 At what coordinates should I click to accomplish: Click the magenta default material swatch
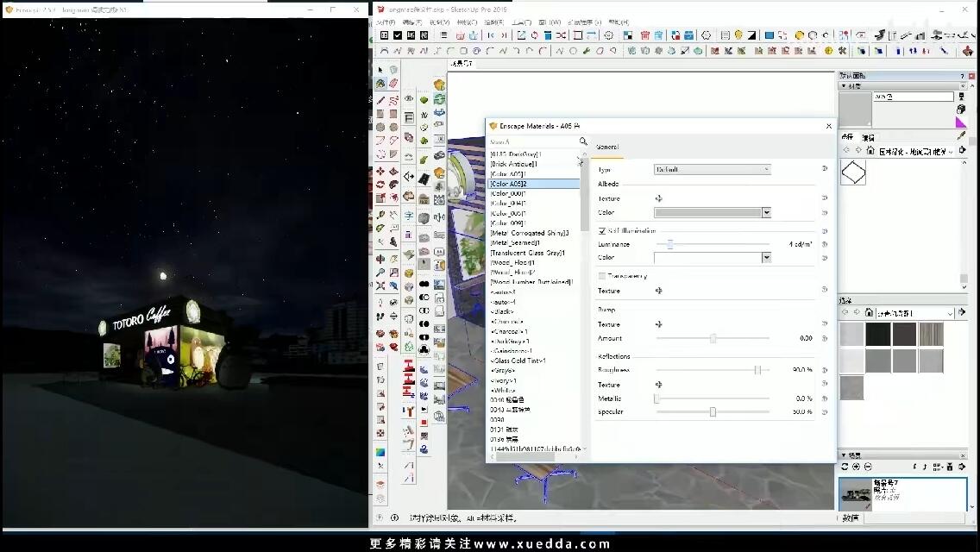[961, 122]
